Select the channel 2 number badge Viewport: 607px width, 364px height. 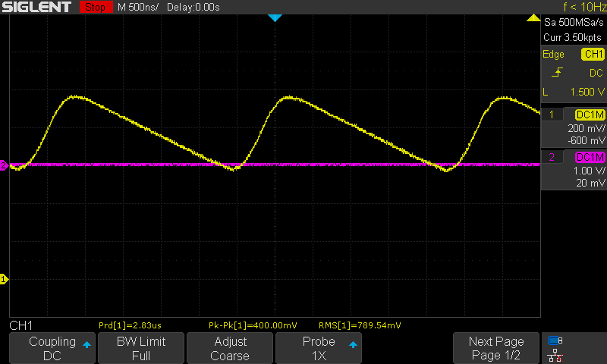[552, 157]
